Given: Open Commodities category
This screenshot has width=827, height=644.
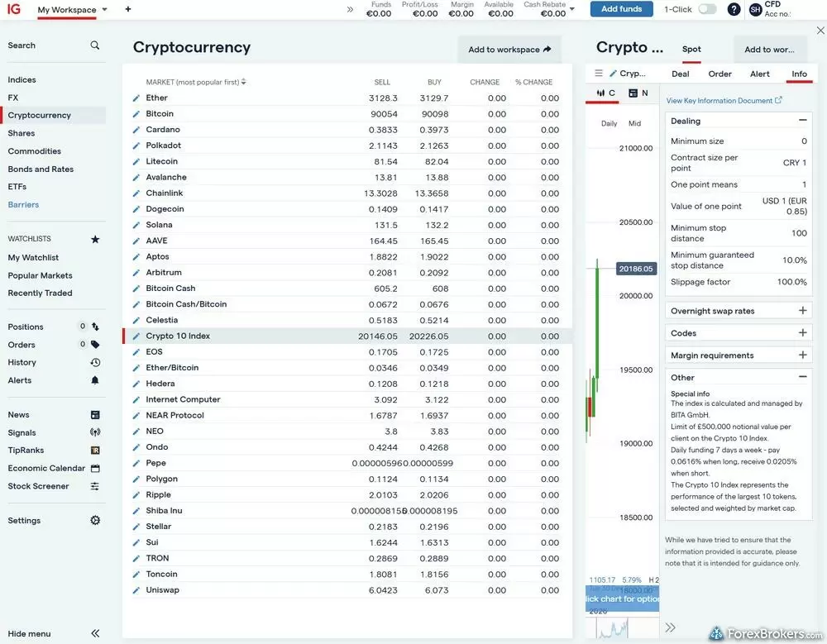Looking at the screenshot, I should pos(34,151).
